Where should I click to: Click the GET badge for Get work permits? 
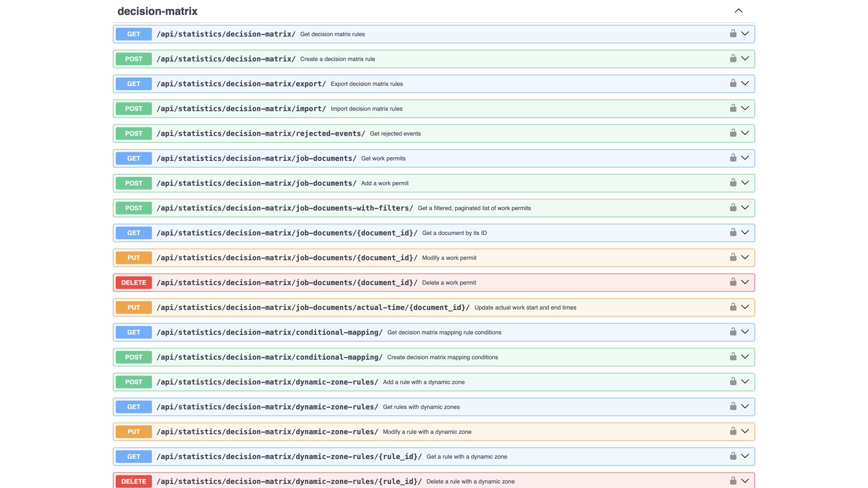tap(134, 158)
